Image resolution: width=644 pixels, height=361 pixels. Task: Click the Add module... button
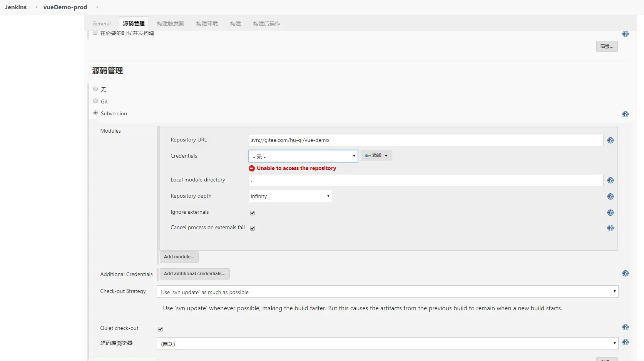(179, 257)
